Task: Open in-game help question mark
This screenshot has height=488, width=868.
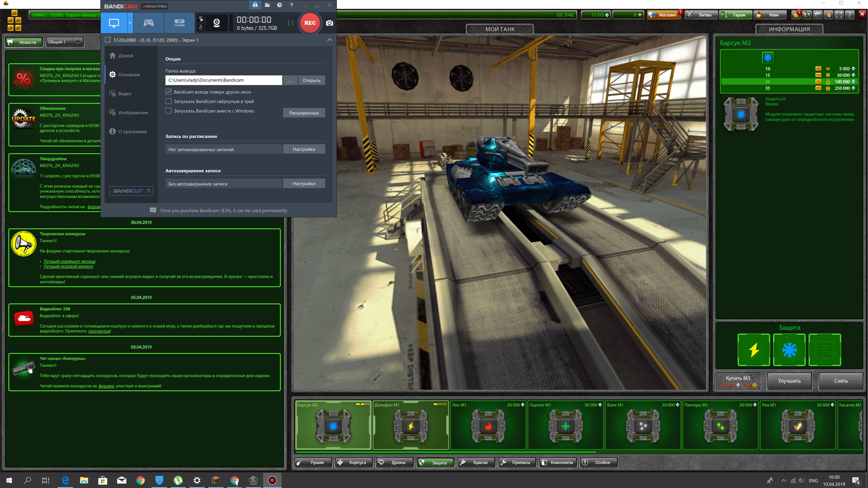Action: (850, 15)
